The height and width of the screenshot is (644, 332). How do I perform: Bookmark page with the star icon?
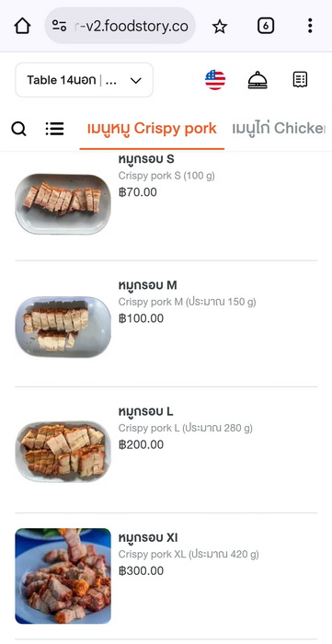[x=220, y=27]
